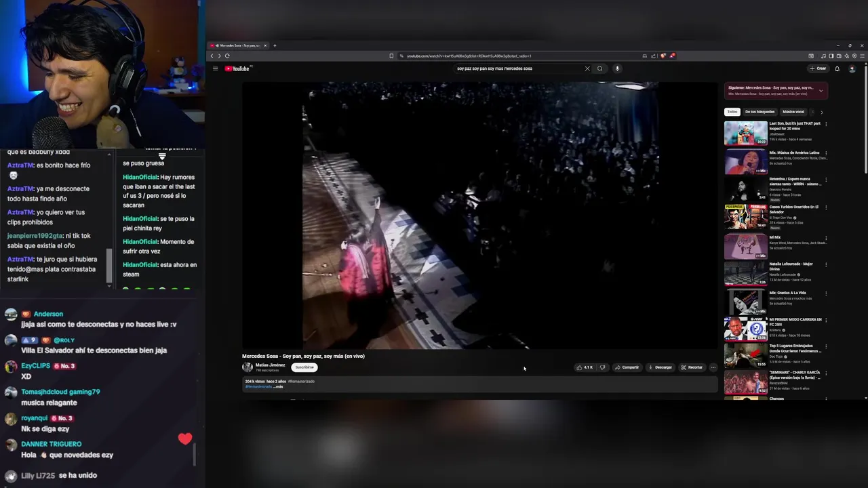Go back in the browser

(x=212, y=56)
